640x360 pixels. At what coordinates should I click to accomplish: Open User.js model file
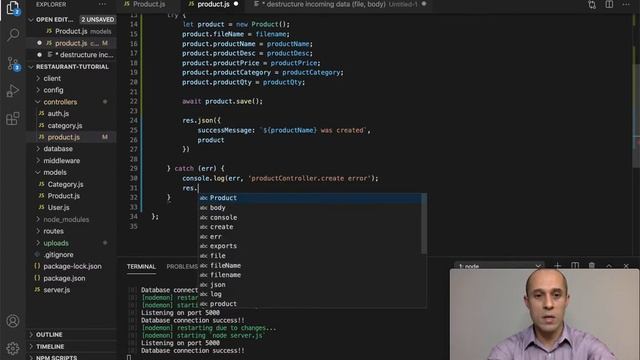click(x=58, y=208)
